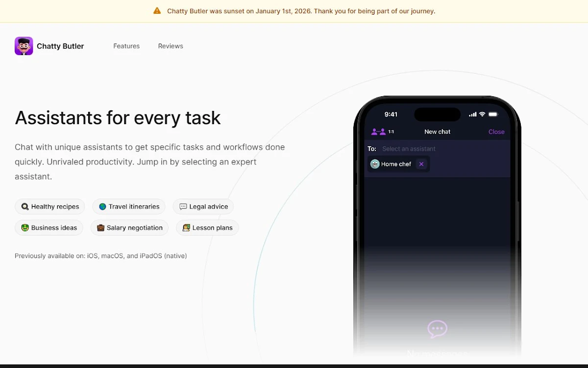Choose the Lesson plans chip
The width and height of the screenshot is (588, 368).
tap(207, 228)
